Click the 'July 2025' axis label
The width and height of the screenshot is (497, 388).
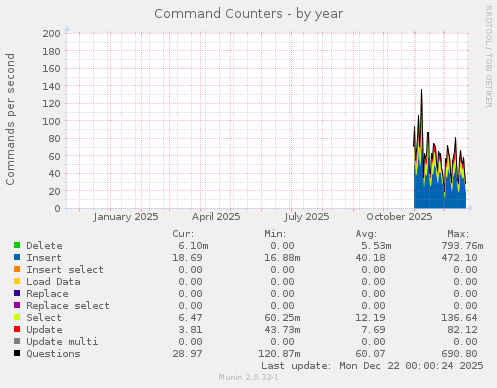pos(307,217)
